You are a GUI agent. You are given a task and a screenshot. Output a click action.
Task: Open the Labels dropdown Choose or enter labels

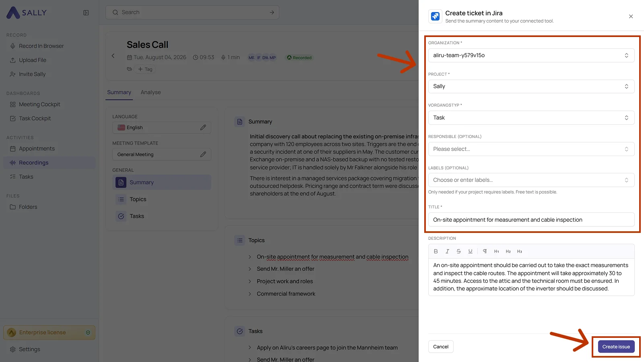click(531, 180)
